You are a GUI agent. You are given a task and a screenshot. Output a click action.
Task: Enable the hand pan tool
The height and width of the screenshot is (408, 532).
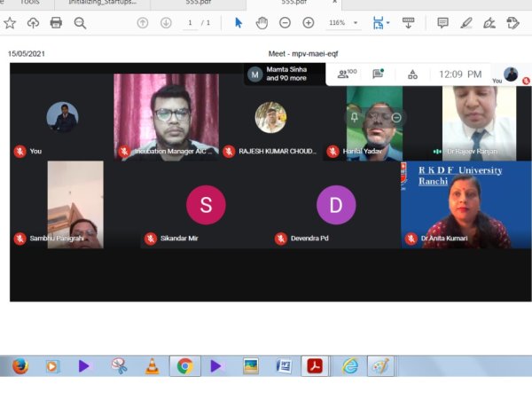(x=262, y=23)
